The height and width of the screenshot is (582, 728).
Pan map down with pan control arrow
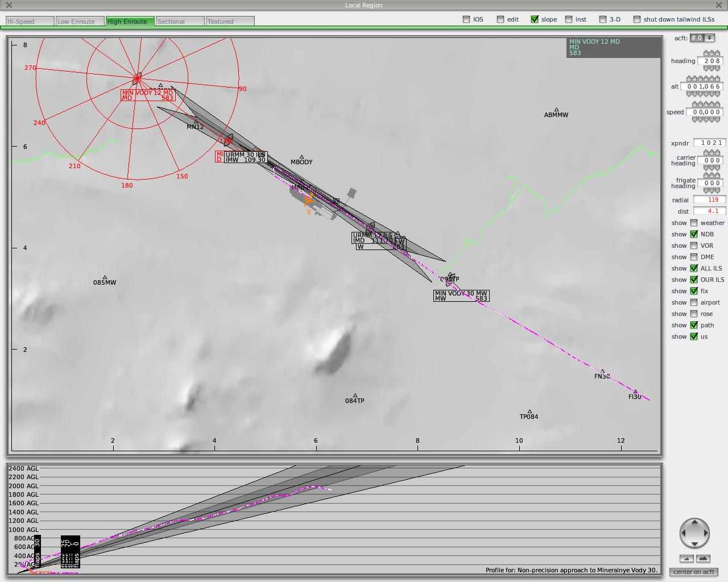tap(694, 544)
